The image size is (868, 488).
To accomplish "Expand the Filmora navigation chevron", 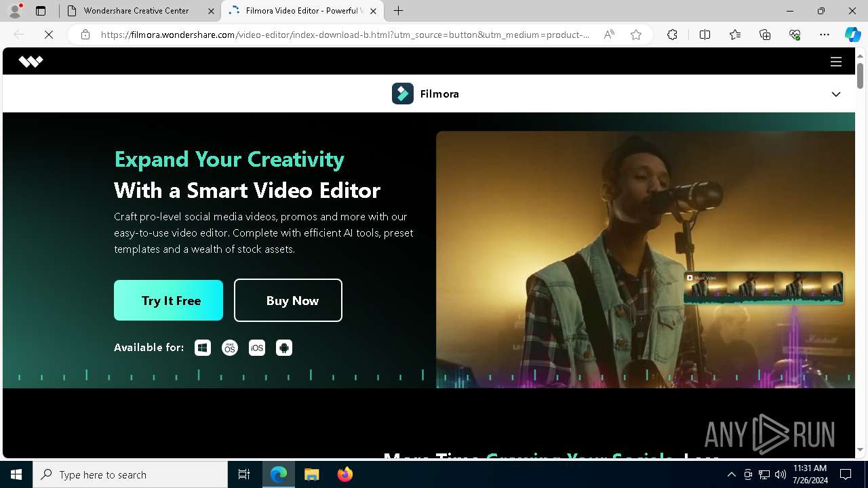I will pos(836,94).
